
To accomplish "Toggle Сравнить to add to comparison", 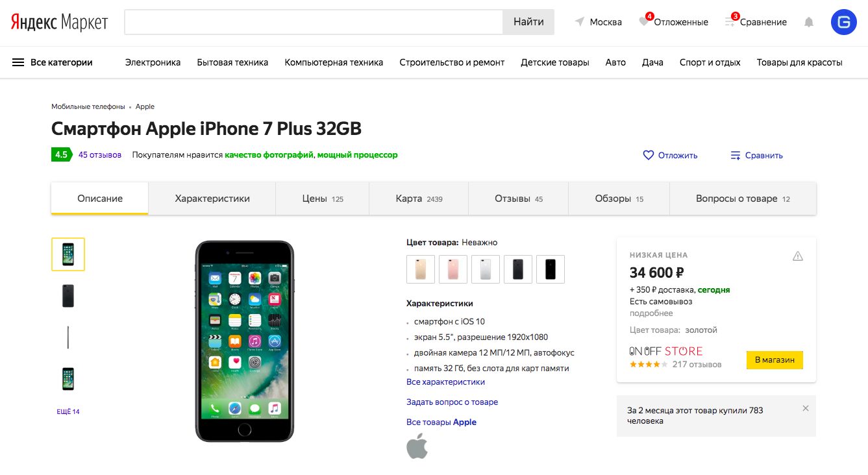I will point(756,155).
